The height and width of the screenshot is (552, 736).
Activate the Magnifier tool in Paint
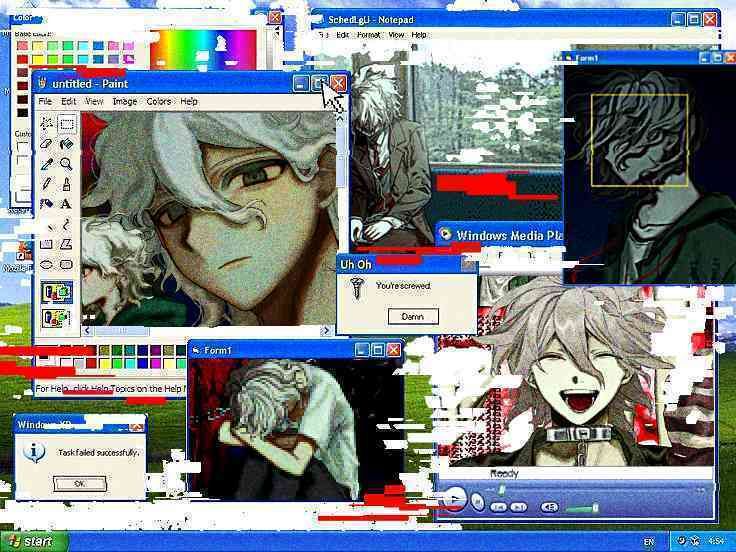(x=66, y=164)
